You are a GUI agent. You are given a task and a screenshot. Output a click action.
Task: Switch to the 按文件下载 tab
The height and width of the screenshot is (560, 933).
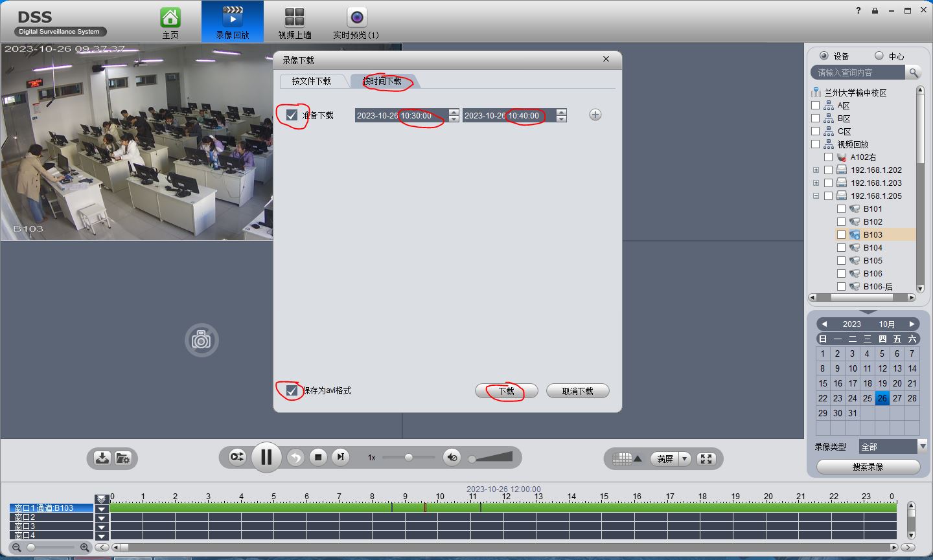pos(311,81)
